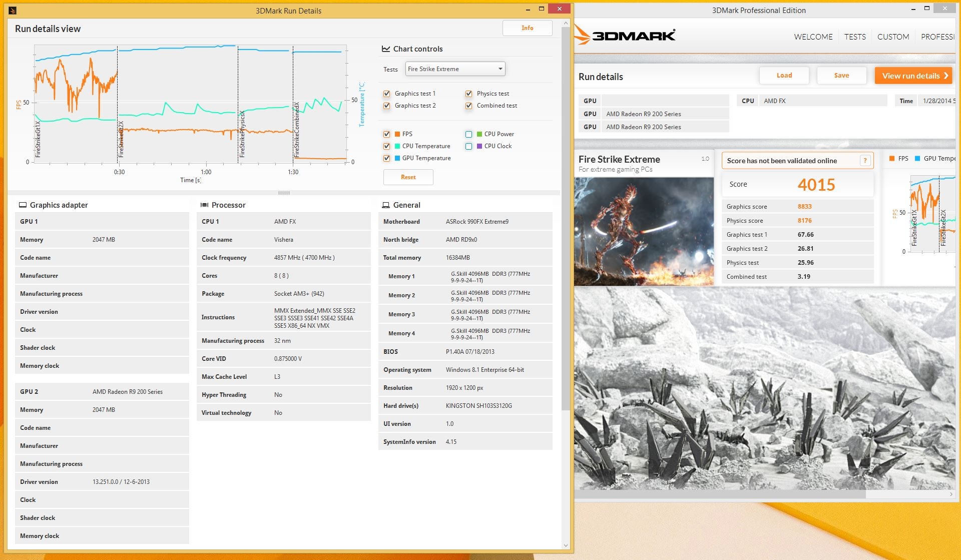
Task: Click the purple CPU Clock color square
Action: coord(479,146)
